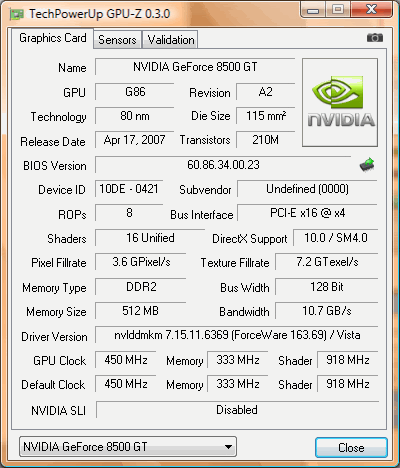This screenshot has height=468, width=400.
Task: Click the GPU-Z title bar app icon
Action: (x=16, y=14)
